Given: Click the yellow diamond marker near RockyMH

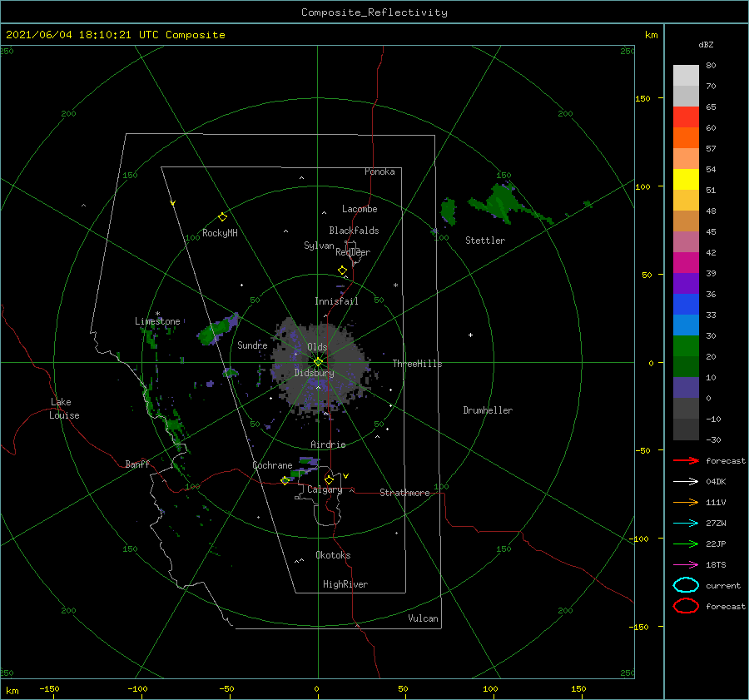Looking at the screenshot, I should tap(222, 217).
